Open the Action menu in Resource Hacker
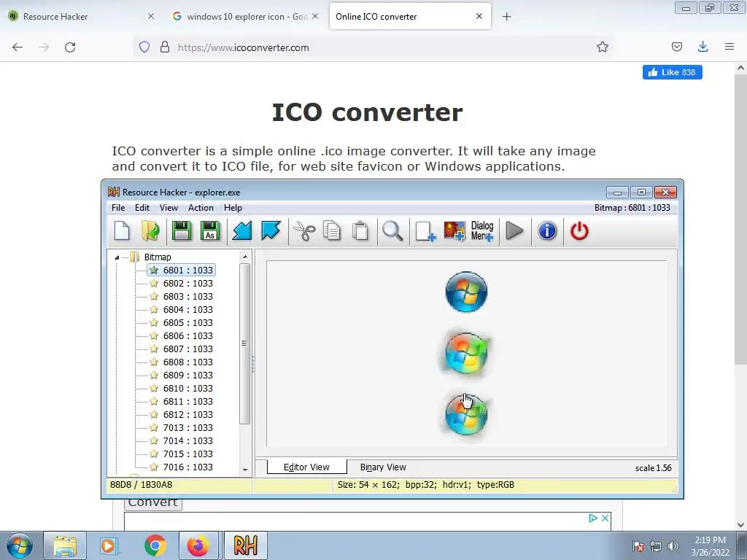 tap(201, 208)
